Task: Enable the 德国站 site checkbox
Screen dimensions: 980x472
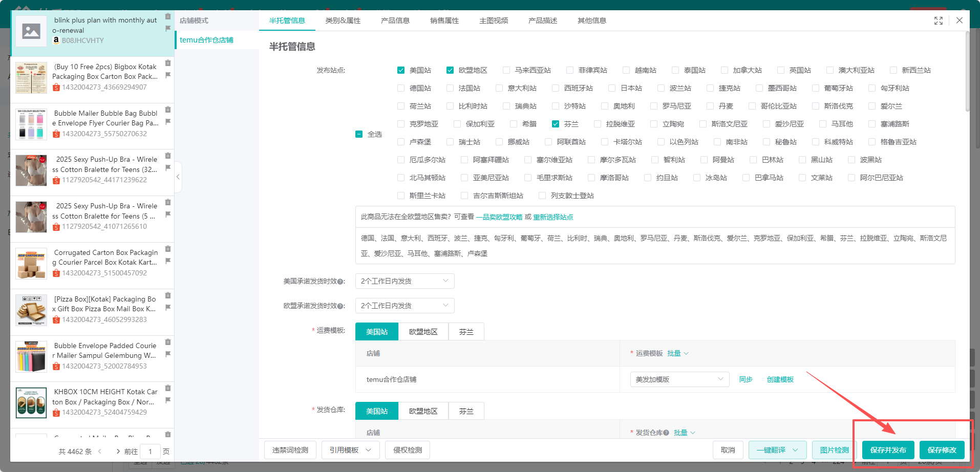Action: tap(401, 88)
